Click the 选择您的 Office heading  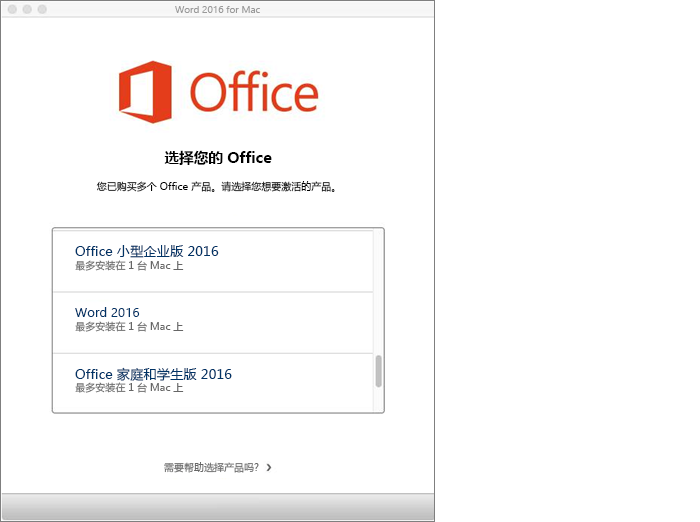pos(218,158)
